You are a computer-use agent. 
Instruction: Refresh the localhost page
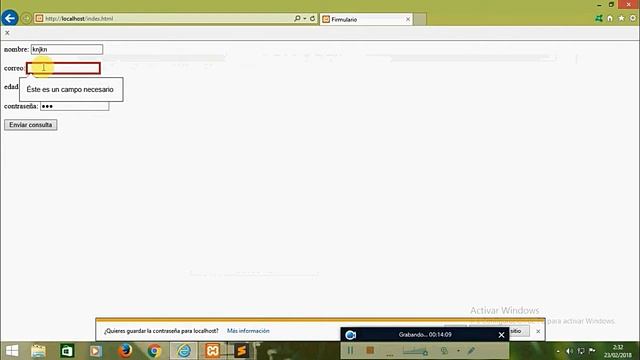(312, 18)
